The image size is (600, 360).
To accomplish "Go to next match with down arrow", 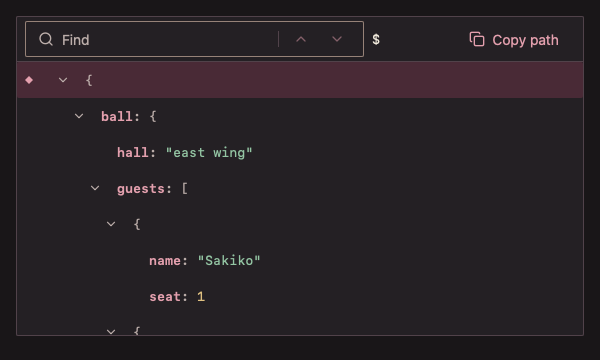I will click(x=337, y=39).
